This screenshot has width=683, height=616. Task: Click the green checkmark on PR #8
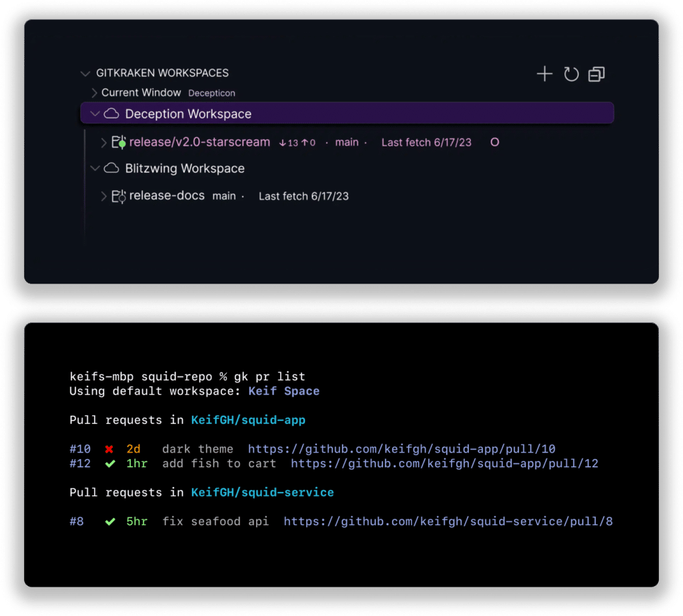(110, 521)
